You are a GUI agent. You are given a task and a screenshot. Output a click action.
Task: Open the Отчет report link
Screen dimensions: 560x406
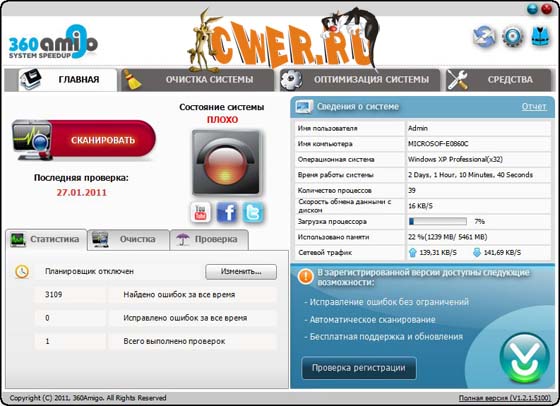[534, 106]
